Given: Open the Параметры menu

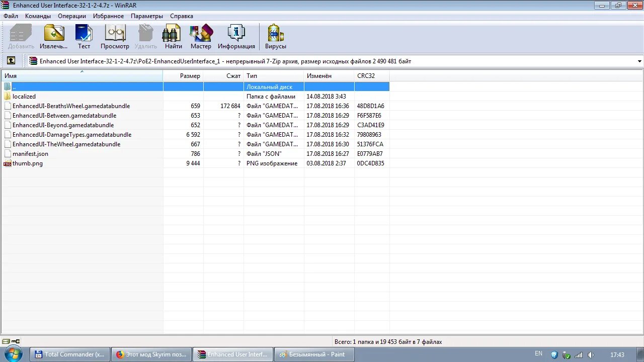Looking at the screenshot, I should tap(147, 16).
